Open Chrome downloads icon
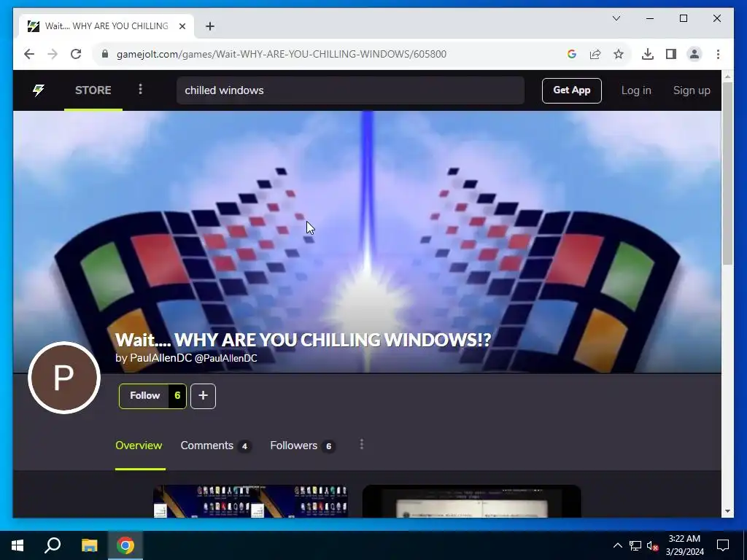Screen dimensions: 747x560 [648, 54]
